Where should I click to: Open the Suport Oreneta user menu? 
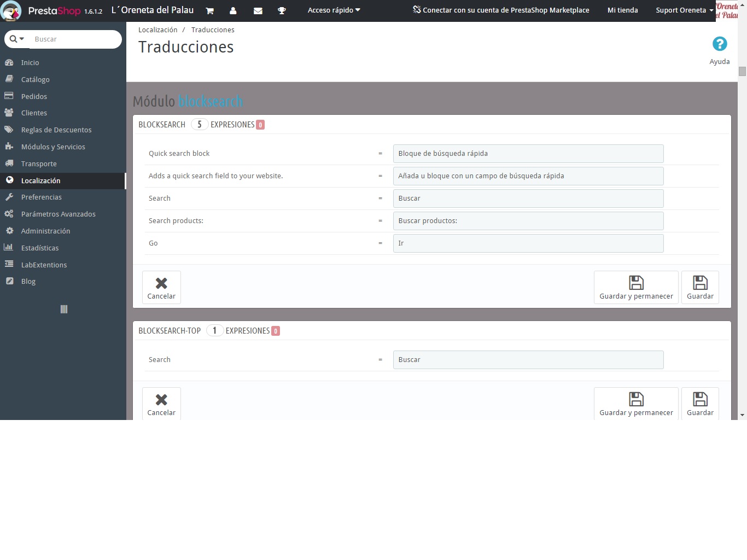[x=684, y=10]
